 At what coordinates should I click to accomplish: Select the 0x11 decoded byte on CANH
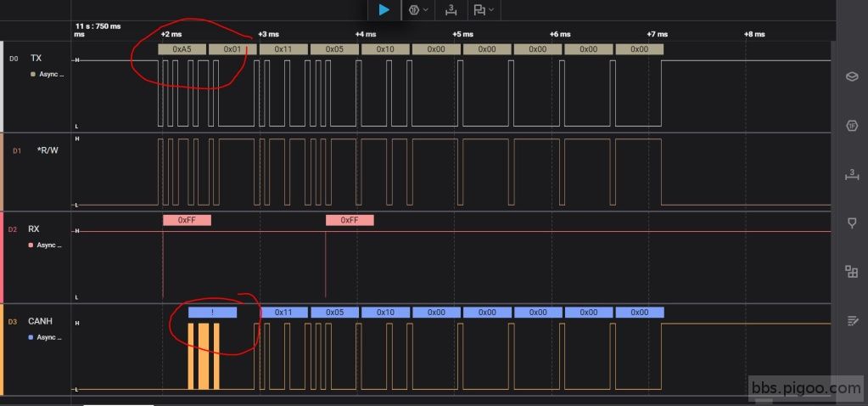click(x=283, y=313)
